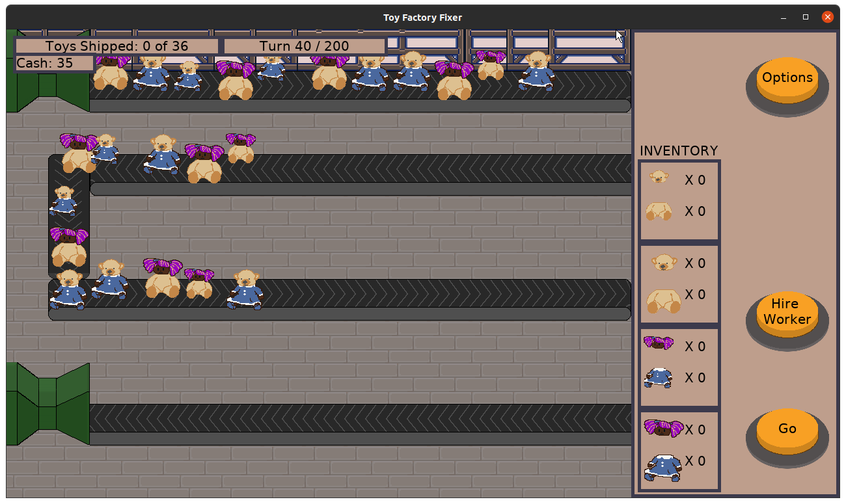
Task: Click the INVENTORY heading
Action: point(679,151)
